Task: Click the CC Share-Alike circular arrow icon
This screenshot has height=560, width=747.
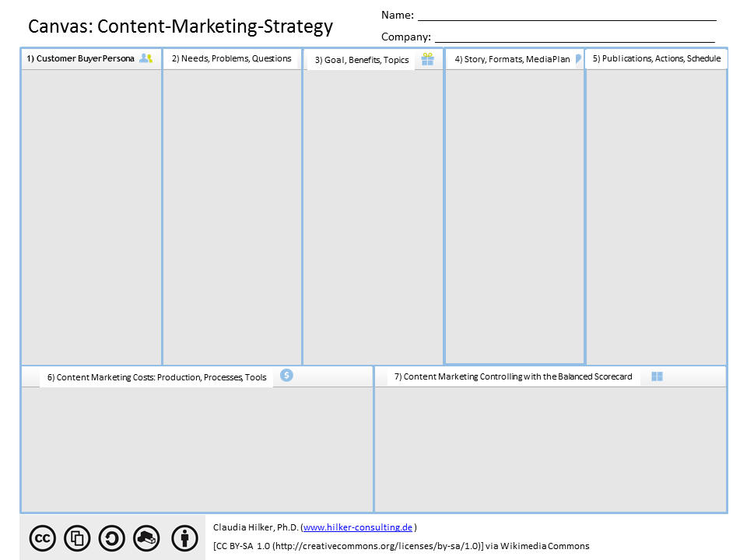Action: pyautogui.click(x=112, y=538)
